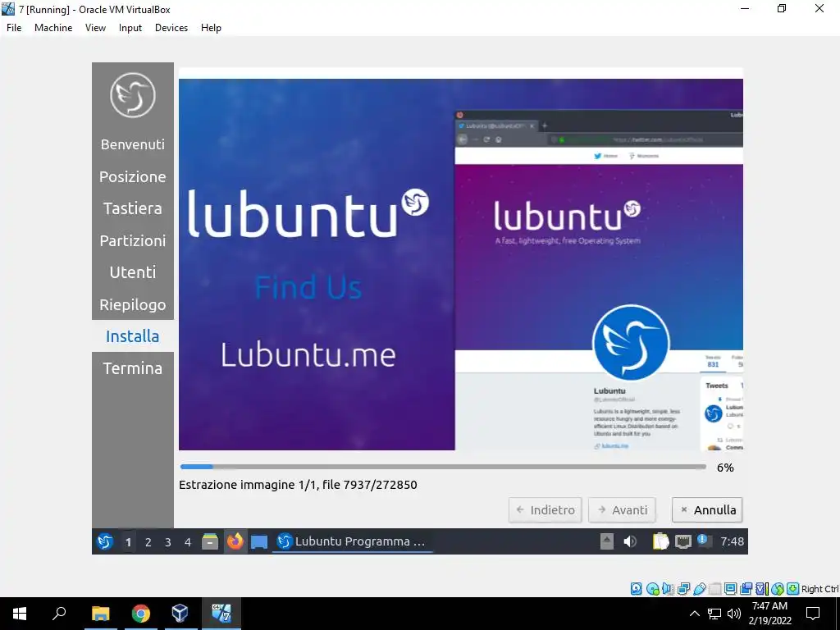Screen dimensions: 840x630
Task: Click the VirtualBox optical disk indicator
Action: (x=652, y=589)
